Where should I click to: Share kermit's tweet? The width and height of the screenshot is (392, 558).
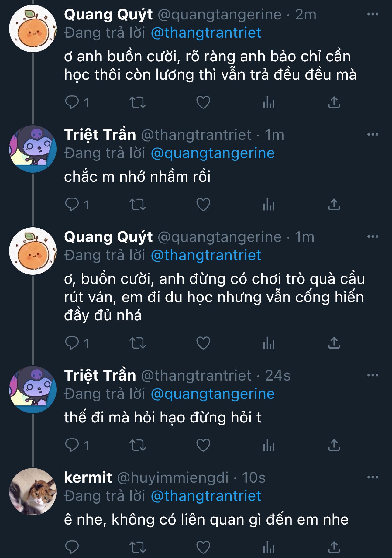coord(334,547)
